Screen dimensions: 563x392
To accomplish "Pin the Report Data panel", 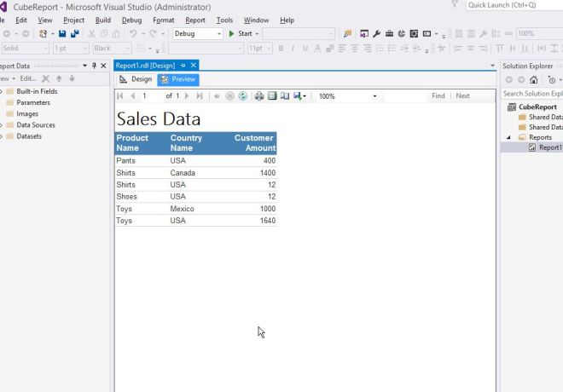I will [94, 66].
